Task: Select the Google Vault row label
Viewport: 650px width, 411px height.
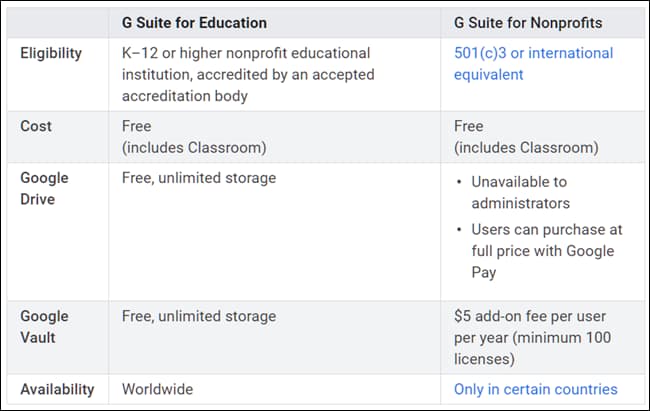Action: coord(45,326)
